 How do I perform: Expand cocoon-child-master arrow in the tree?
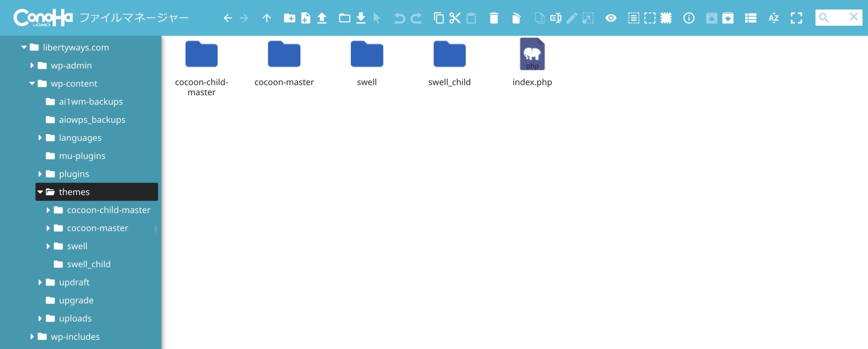[48, 210]
